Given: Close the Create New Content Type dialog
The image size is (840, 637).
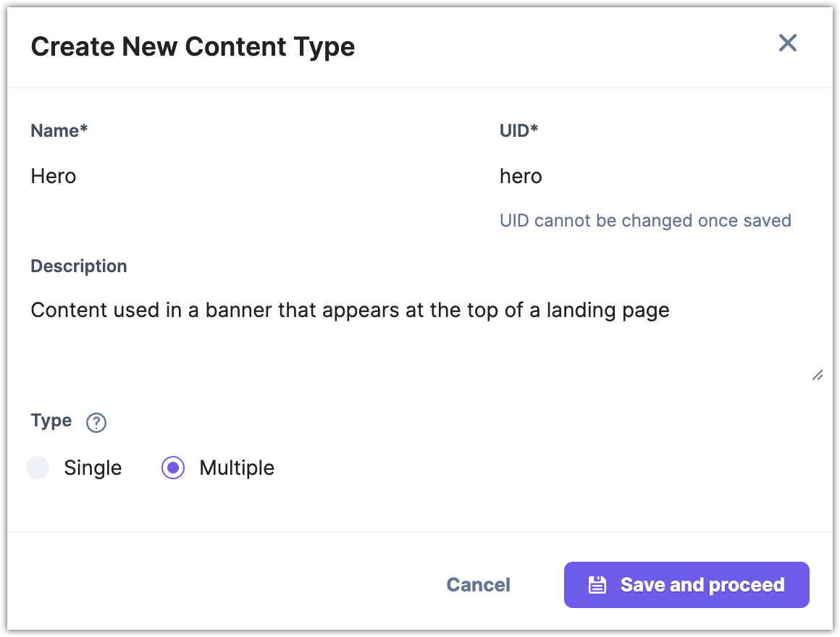Looking at the screenshot, I should (x=787, y=43).
